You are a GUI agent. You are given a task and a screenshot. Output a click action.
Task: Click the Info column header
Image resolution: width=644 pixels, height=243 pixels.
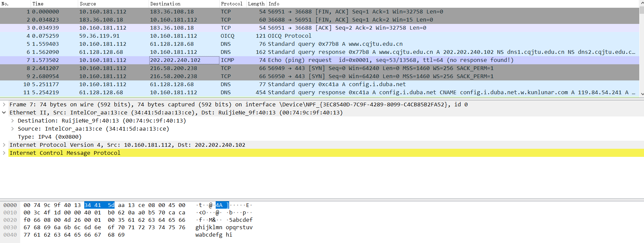tap(453, 4)
